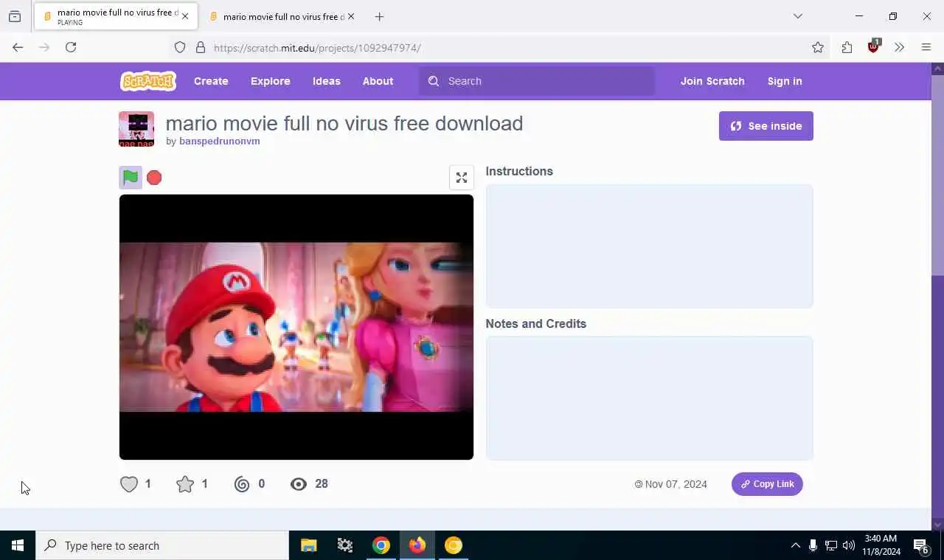Image resolution: width=944 pixels, height=560 pixels.
Task: Go to the Ideas page
Action: pyautogui.click(x=327, y=81)
